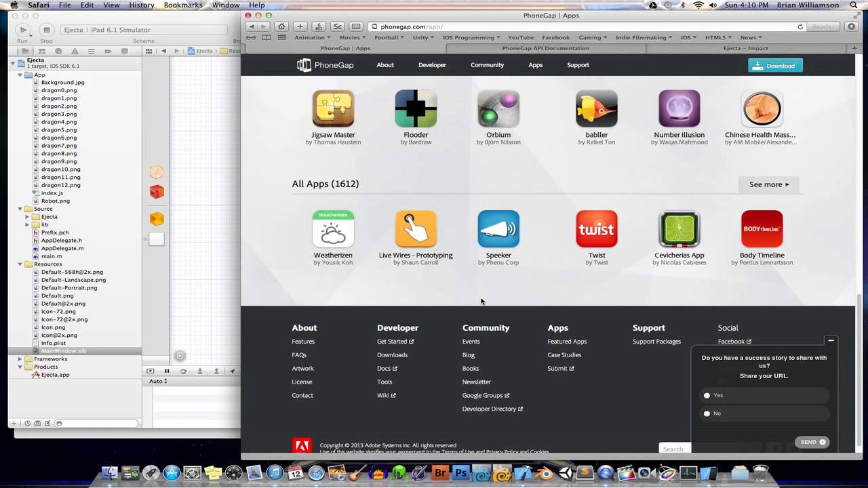This screenshot has height=488, width=868.
Task: Select dragon5.png in Xcode navigator
Action: (59, 130)
